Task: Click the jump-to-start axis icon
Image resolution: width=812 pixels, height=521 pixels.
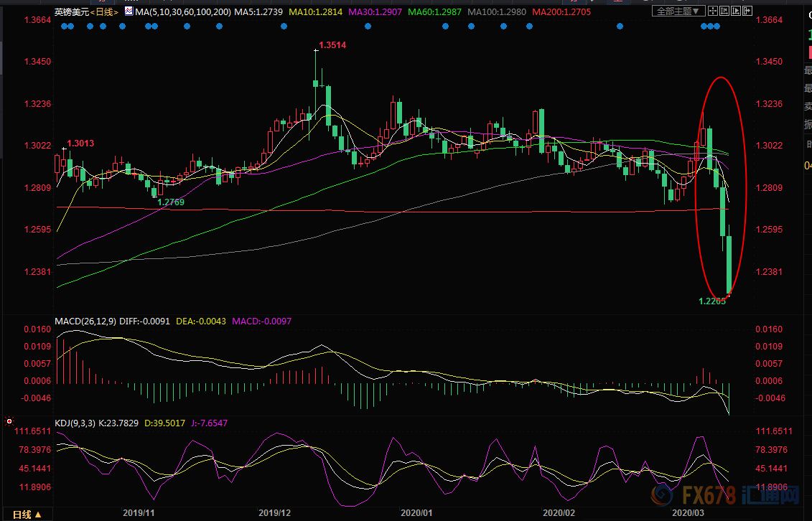Action: 724,11
